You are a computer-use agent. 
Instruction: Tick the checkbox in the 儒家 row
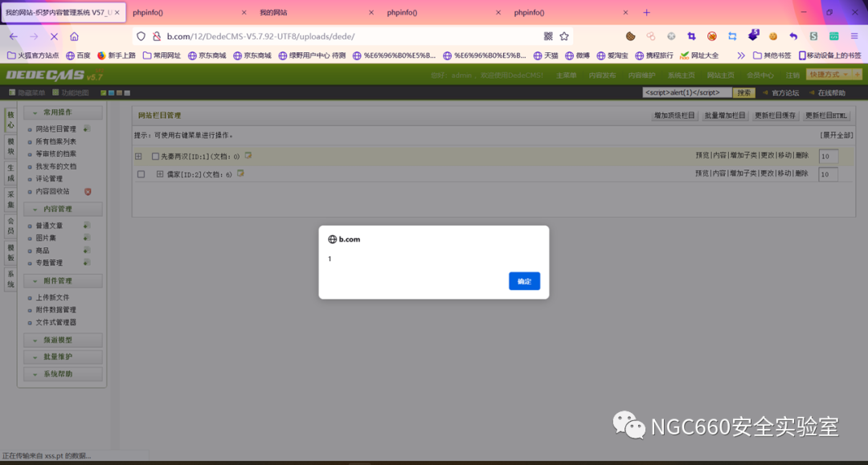click(141, 174)
